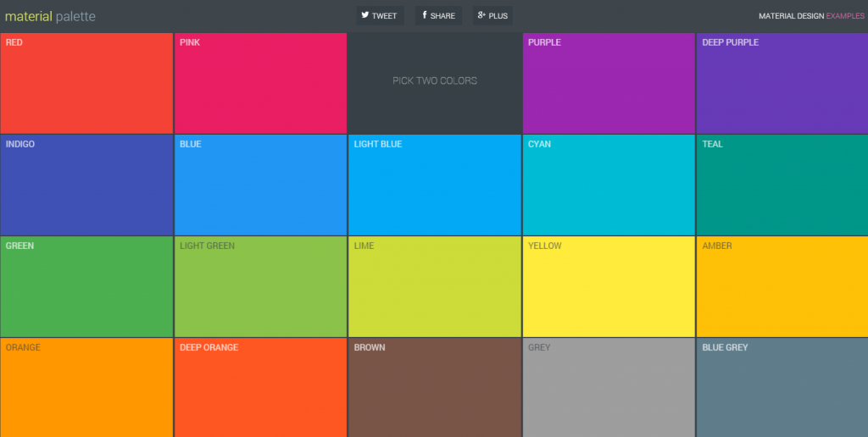Pick the Pink color tile
Screen dimensions: 868x437
pyautogui.click(x=261, y=83)
